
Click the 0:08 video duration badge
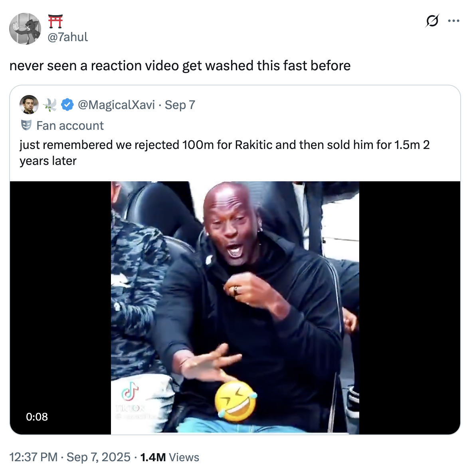(x=37, y=417)
